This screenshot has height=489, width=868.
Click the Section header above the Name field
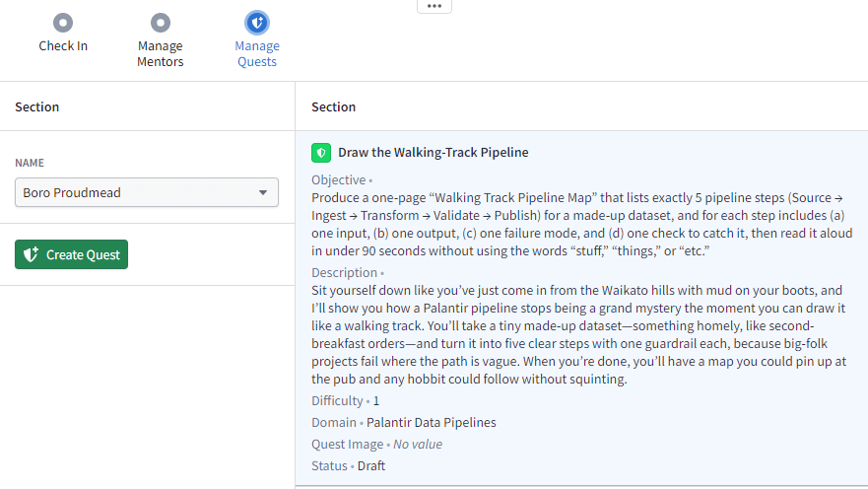pyautogui.click(x=37, y=106)
